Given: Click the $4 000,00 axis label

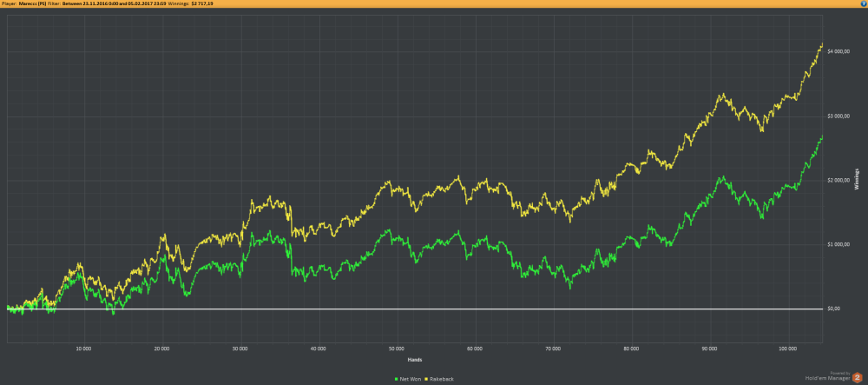Looking at the screenshot, I should coord(837,51).
